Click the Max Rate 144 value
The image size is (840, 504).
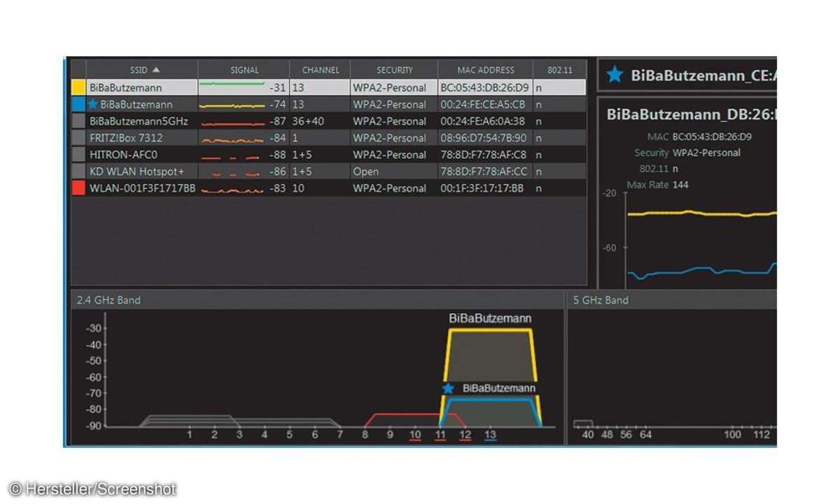click(680, 185)
